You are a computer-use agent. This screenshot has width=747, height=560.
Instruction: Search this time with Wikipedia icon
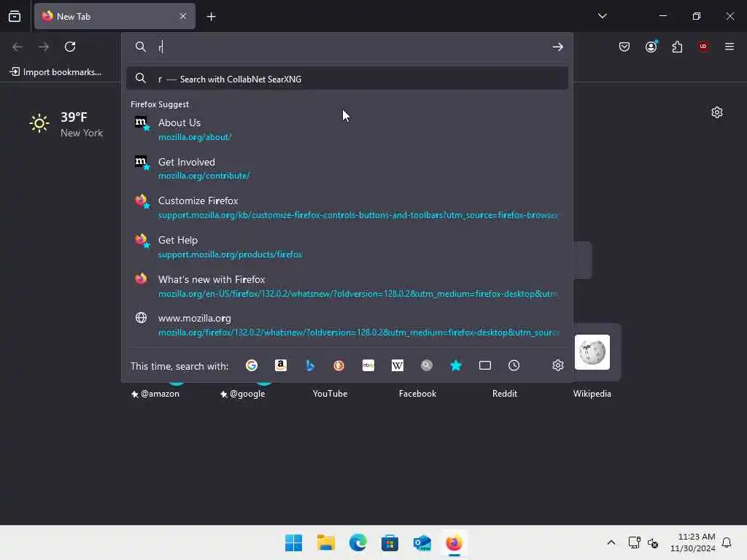pos(398,366)
